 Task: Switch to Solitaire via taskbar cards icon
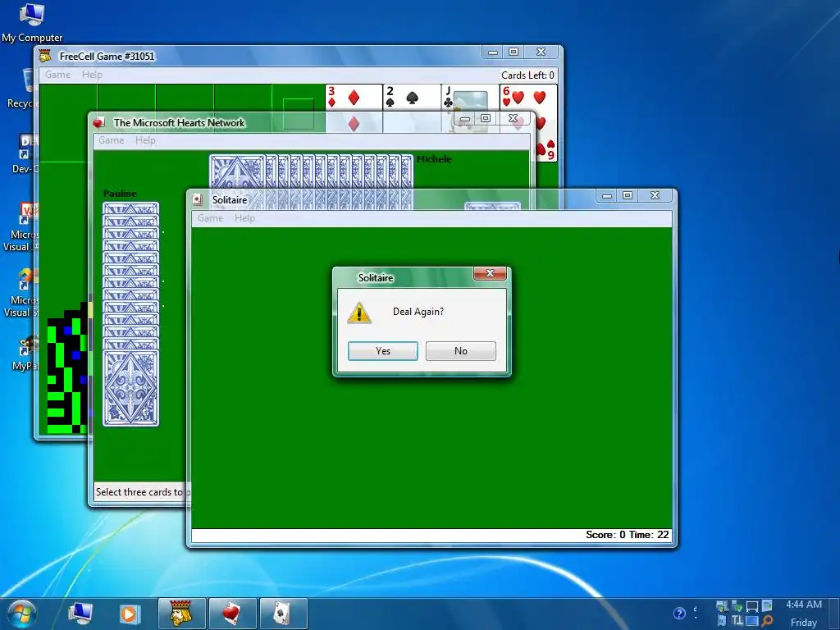click(x=283, y=614)
